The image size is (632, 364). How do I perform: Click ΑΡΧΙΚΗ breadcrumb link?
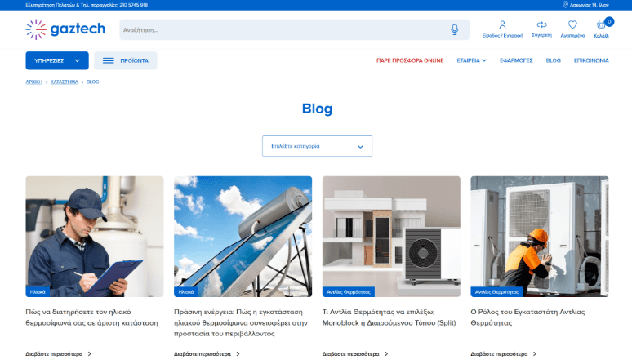tap(33, 82)
